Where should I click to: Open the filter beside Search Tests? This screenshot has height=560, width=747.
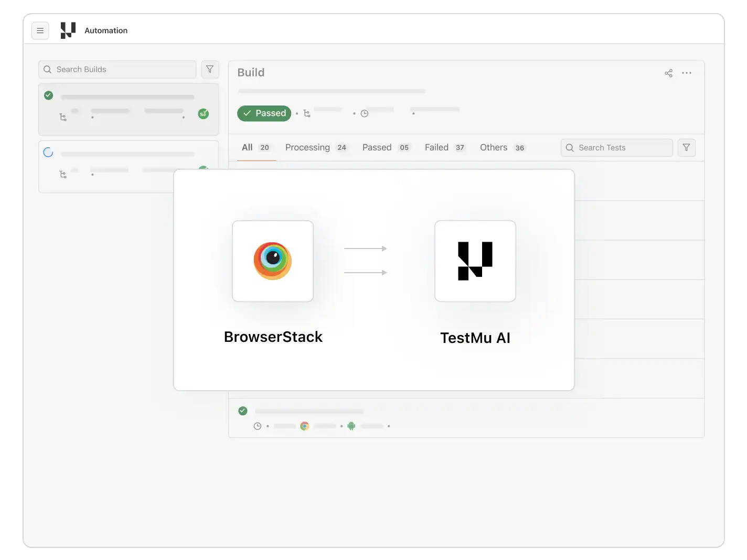coord(686,147)
